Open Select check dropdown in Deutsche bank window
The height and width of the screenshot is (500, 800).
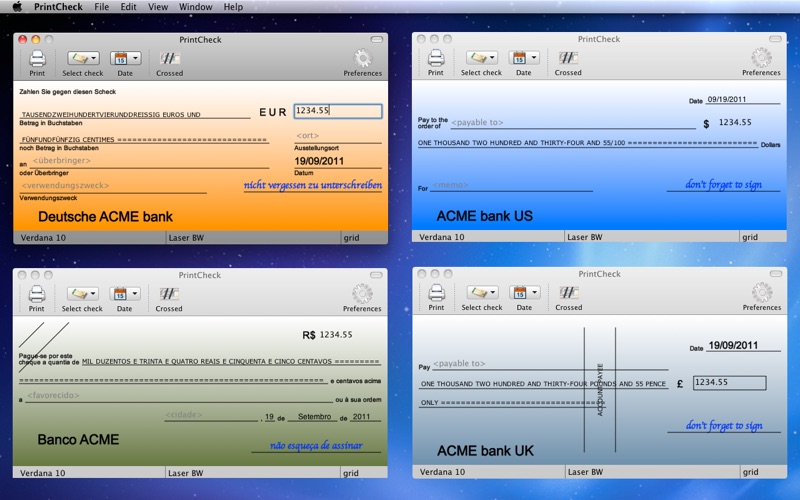click(x=83, y=59)
